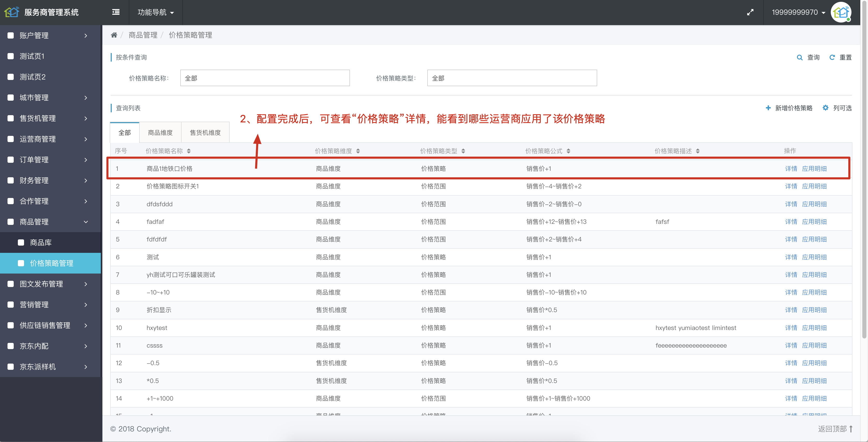Switch to 全部 tab
Image resolution: width=868 pixels, height=442 pixels.
(125, 132)
